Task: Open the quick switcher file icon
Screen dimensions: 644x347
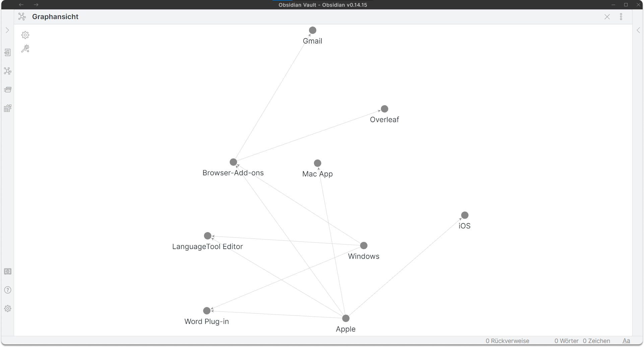Action: pos(8,52)
